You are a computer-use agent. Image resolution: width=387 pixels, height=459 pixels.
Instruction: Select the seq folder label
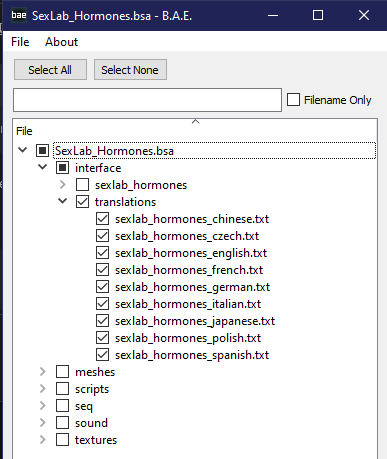tap(84, 406)
